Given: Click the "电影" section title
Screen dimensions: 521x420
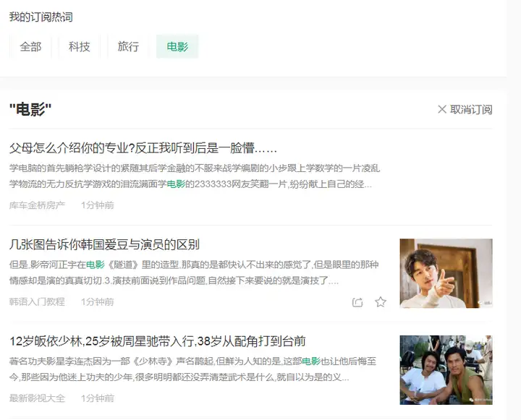Looking at the screenshot, I should [x=30, y=110].
